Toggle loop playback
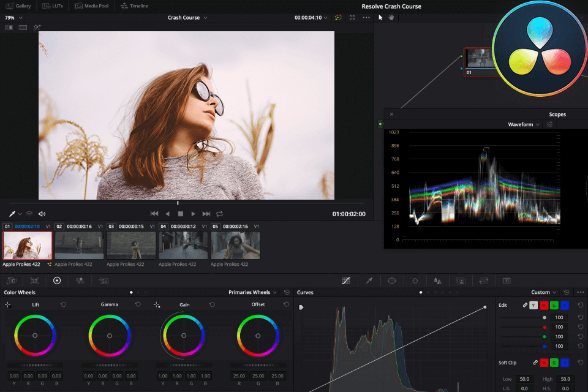Viewport: 588px width, 392px height. [220, 214]
